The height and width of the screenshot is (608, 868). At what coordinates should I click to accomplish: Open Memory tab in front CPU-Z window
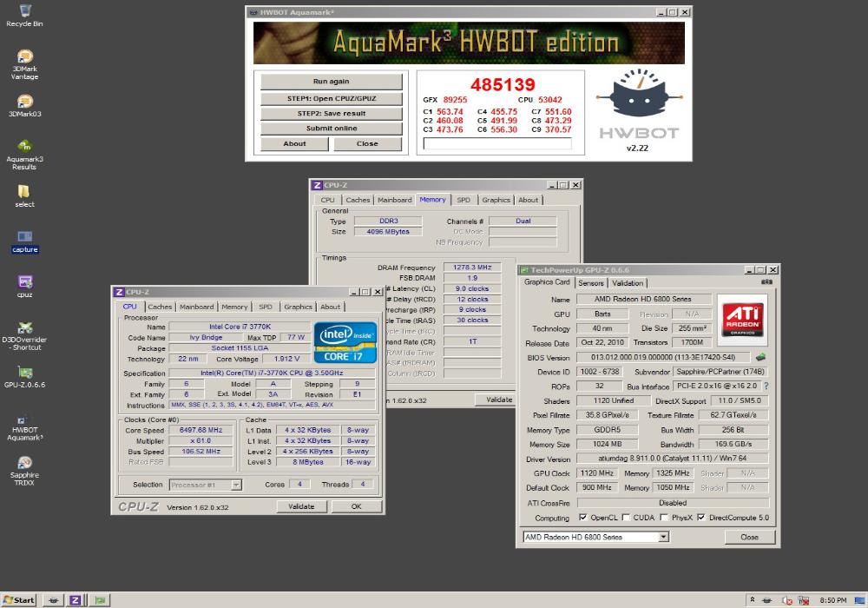coord(234,307)
